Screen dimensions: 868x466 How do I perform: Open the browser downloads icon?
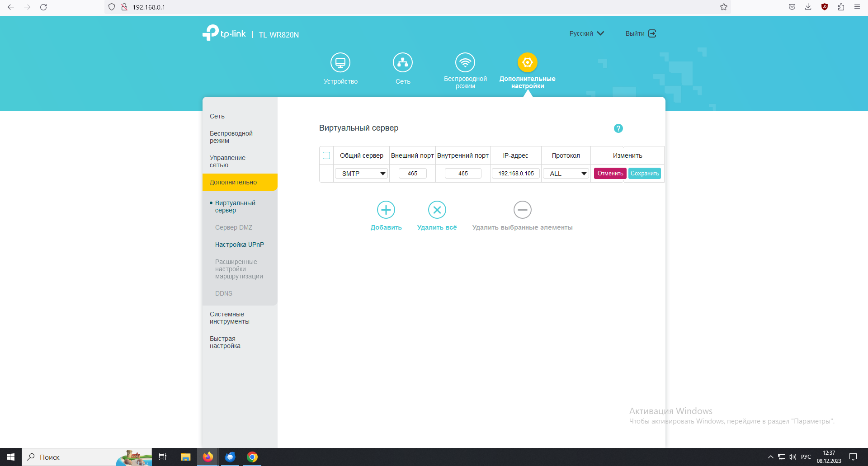pyautogui.click(x=808, y=7)
